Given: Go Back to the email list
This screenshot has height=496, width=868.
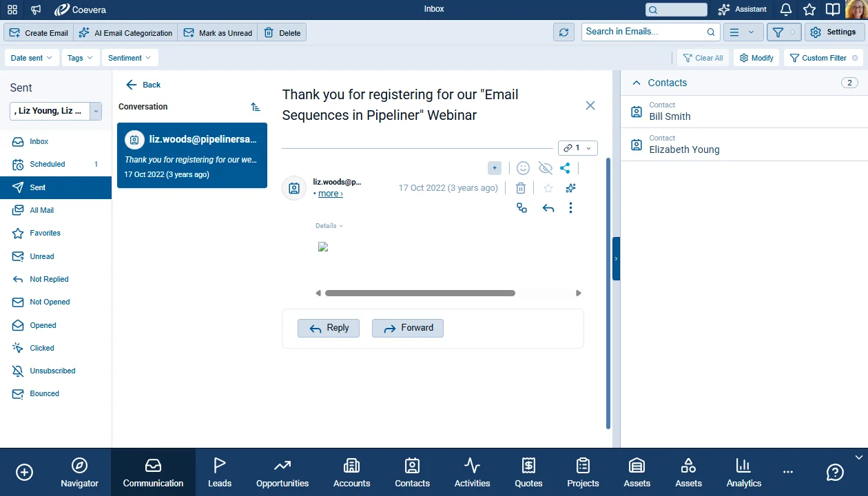Looking at the screenshot, I should (143, 85).
